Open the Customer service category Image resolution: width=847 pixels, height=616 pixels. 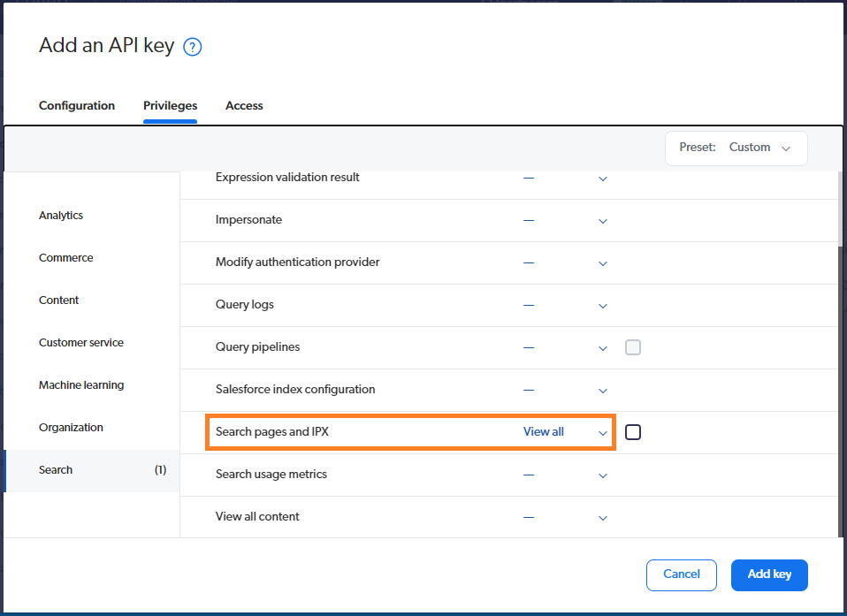click(81, 342)
